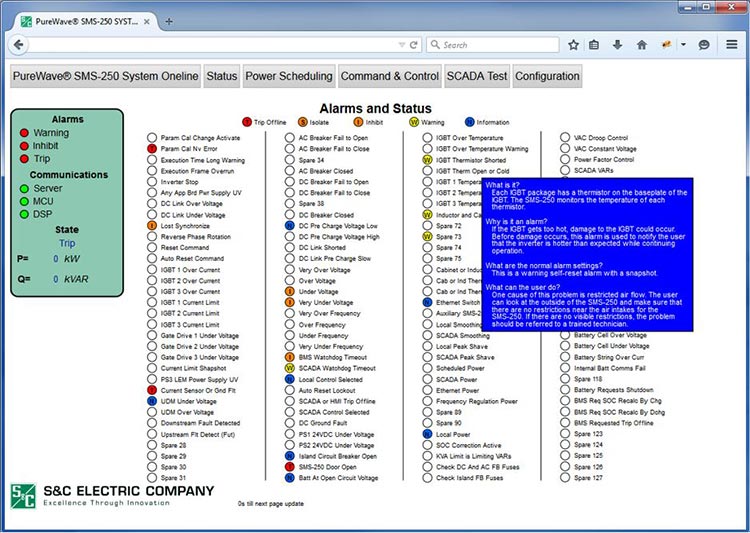
Task: Click red Current Sensor Or Gnd Flt indicator
Action: (152, 390)
